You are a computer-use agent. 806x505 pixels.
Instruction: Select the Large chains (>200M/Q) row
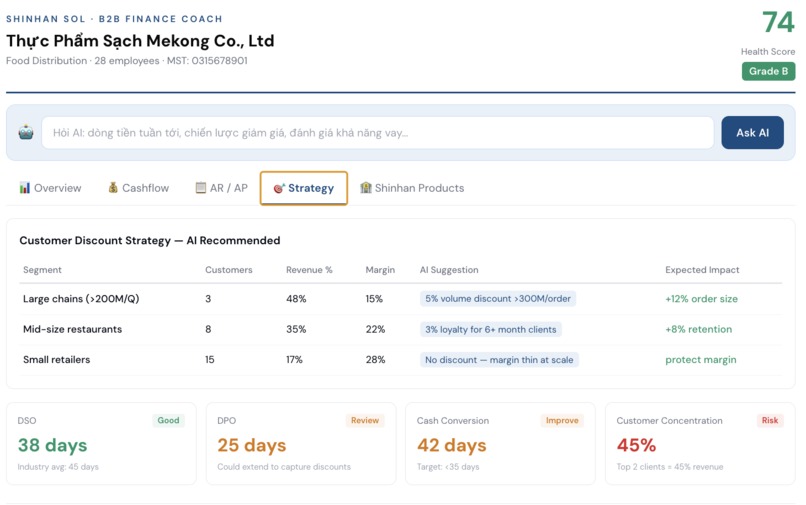[401, 299]
